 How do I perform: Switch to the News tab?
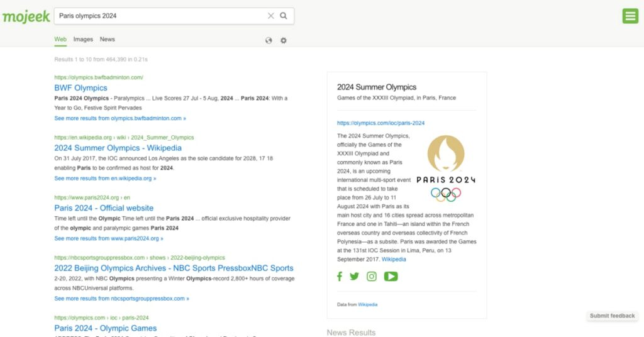click(x=108, y=39)
